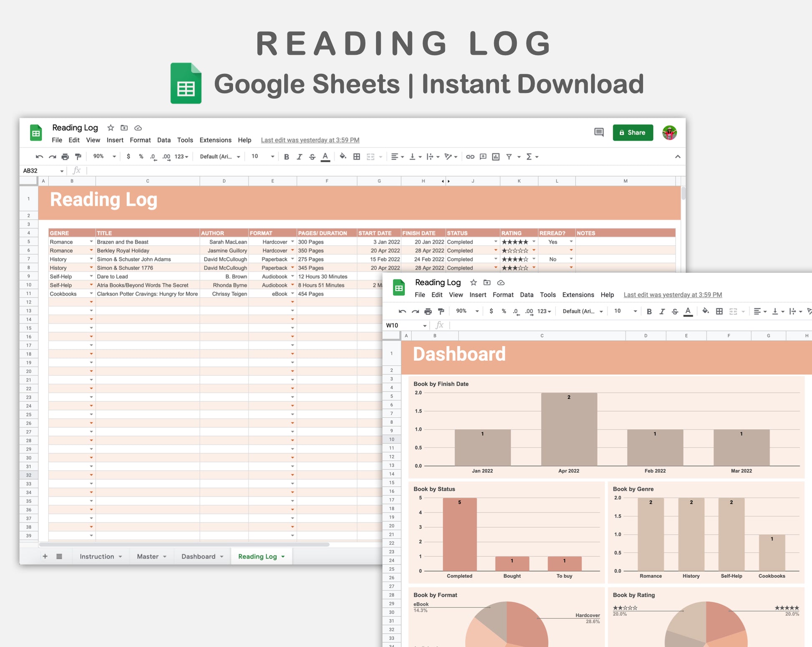
Task: Open the 'Last edit was yesterday' link in the back window
Action: click(310, 140)
